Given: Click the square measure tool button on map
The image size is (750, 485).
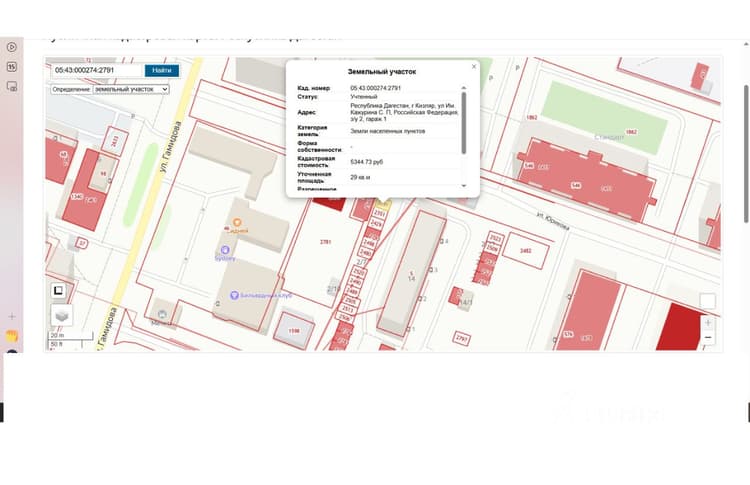Looking at the screenshot, I should point(58,290).
